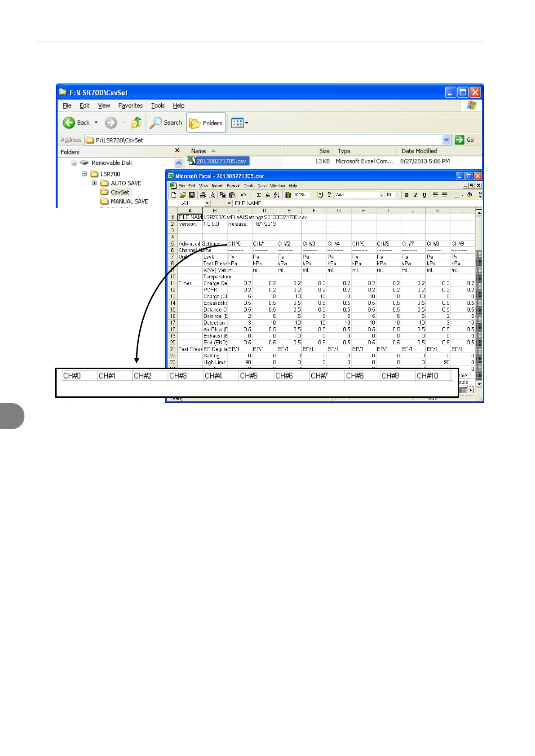Sort files by Date Modified column header
535x756 pixels.
pyautogui.click(x=429, y=151)
